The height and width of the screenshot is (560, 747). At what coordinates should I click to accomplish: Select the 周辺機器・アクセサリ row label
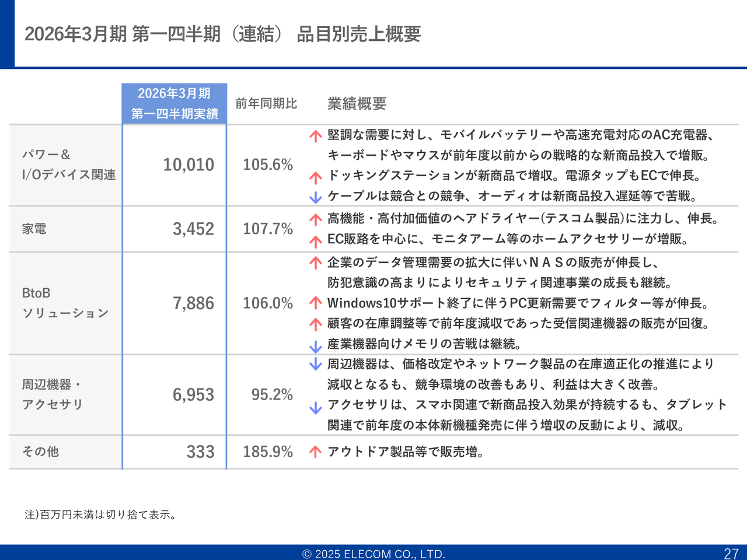pos(53,394)
